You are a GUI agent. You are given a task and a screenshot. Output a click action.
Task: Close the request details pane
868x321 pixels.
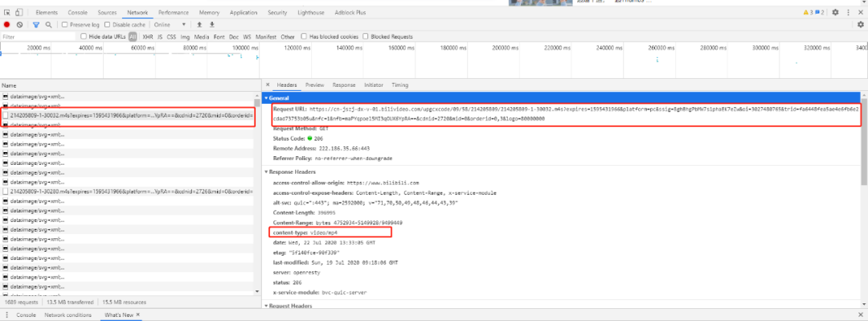coord(268,84)
